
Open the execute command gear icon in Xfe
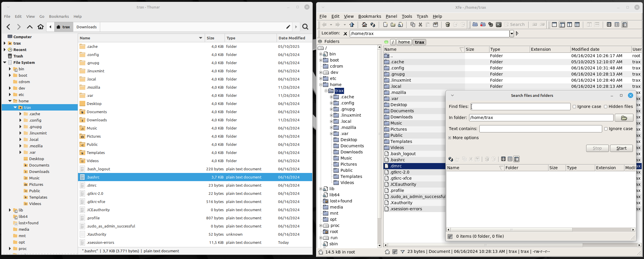491,25
